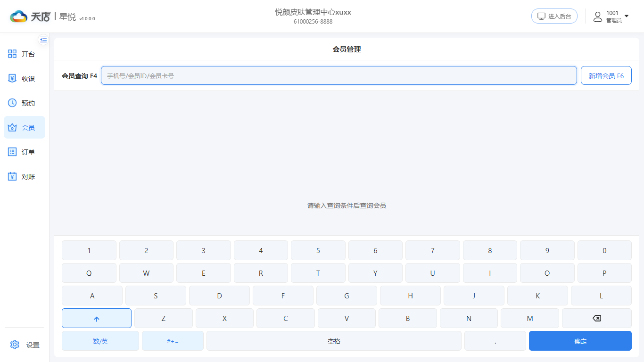644x362 pixels.
Task: Select 会员 in the sidebar
Action: click(25, 128)
